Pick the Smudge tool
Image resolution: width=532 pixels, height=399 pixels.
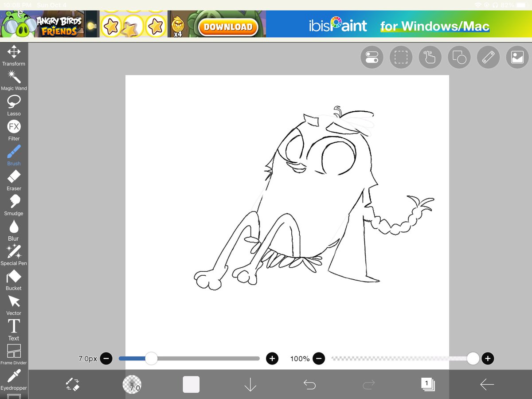[14, 205]
